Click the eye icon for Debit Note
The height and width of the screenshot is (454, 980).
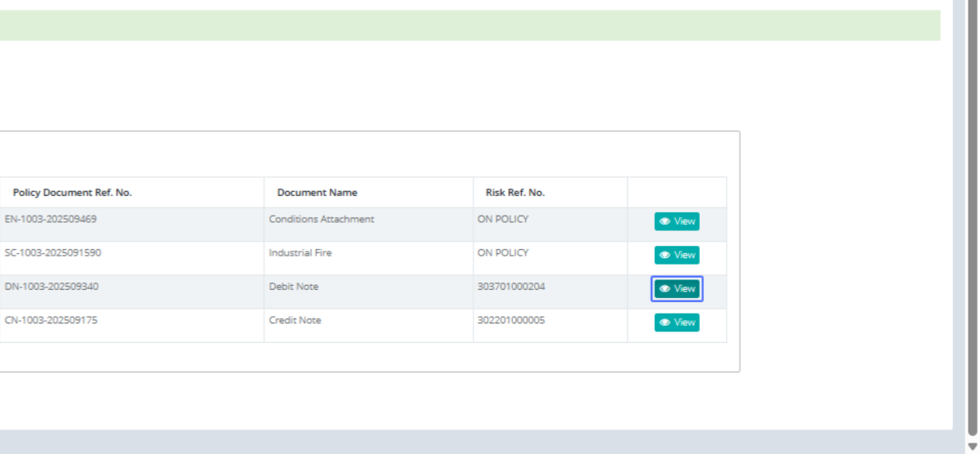(665, 289)
